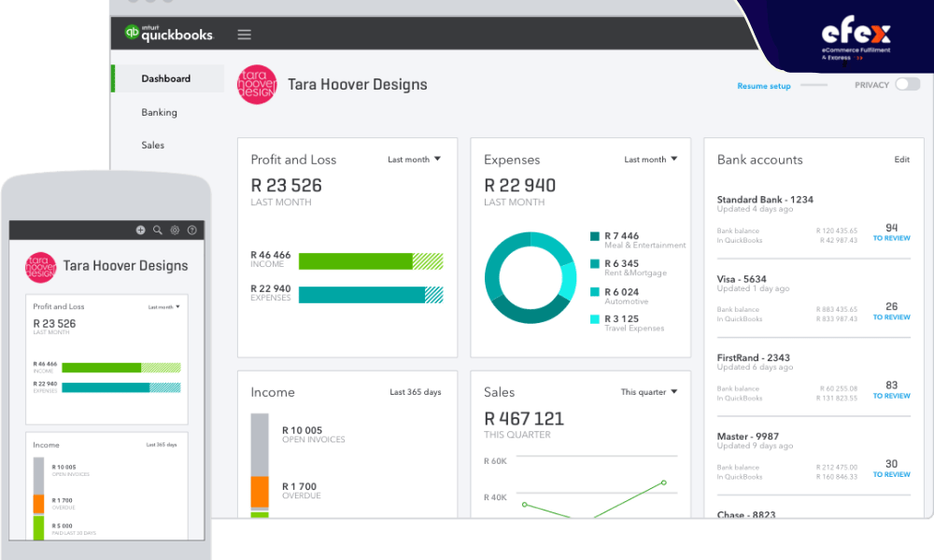Image resolution: width=934 pixels, height=560 pixels.
Task: Review 94 transactions for Standard Bank
Action: pos(891,232)
